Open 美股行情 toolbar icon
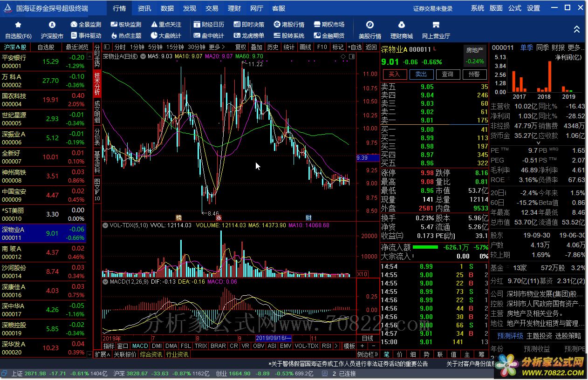The width and height of the screenshot is (588, 380). click(x=370, y=25)
